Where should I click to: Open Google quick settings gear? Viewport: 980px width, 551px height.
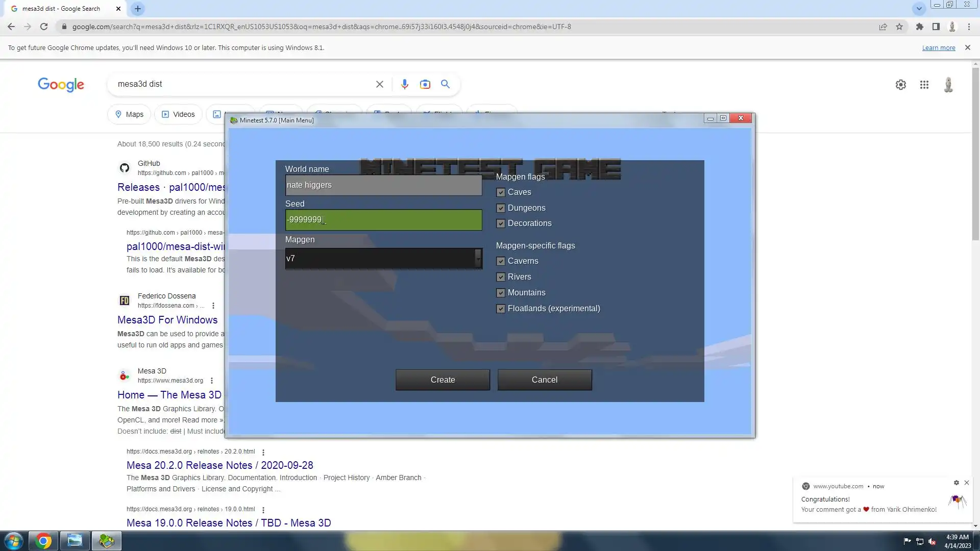(x=900, y=85)
